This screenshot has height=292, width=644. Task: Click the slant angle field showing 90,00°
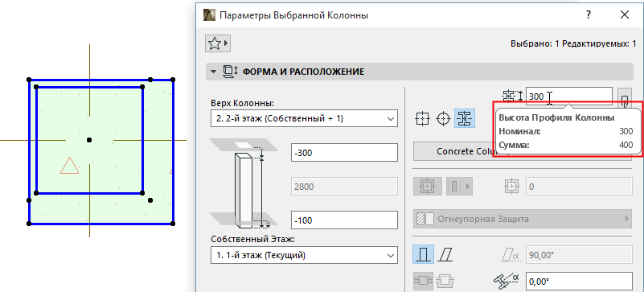coord(579,255)
